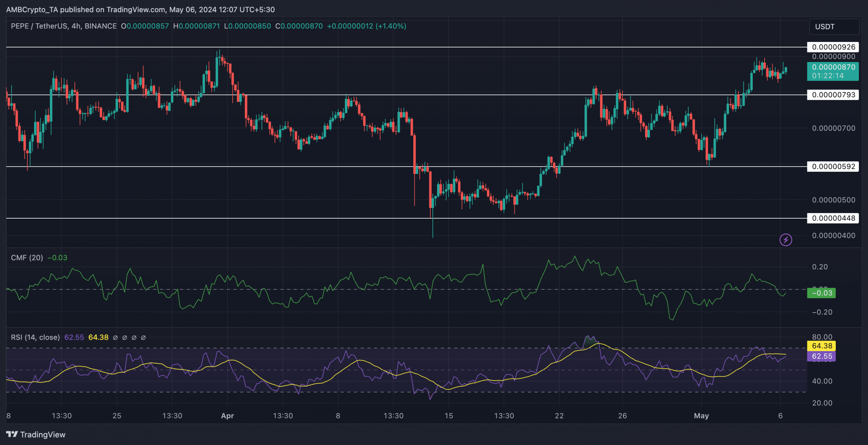The image size is (868, 445).
Task: Click the 22 date label on time axis
Action: point(559,416)
